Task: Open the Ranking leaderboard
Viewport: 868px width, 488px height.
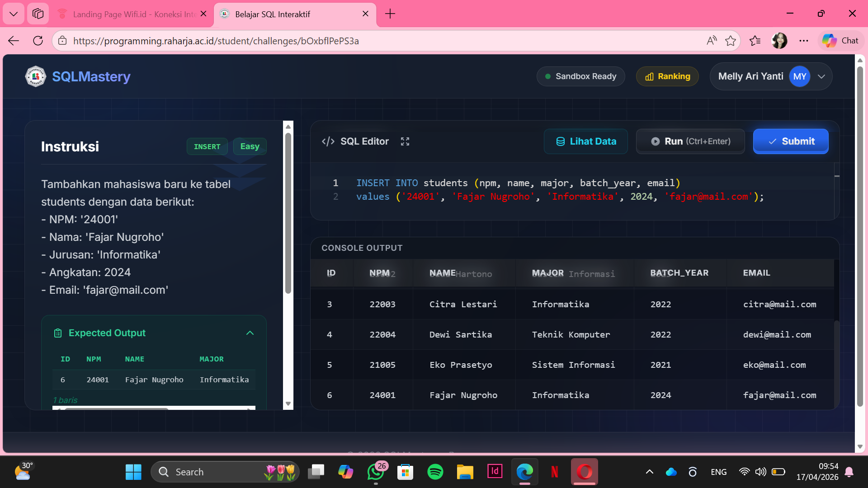Action: click(667, 76)
